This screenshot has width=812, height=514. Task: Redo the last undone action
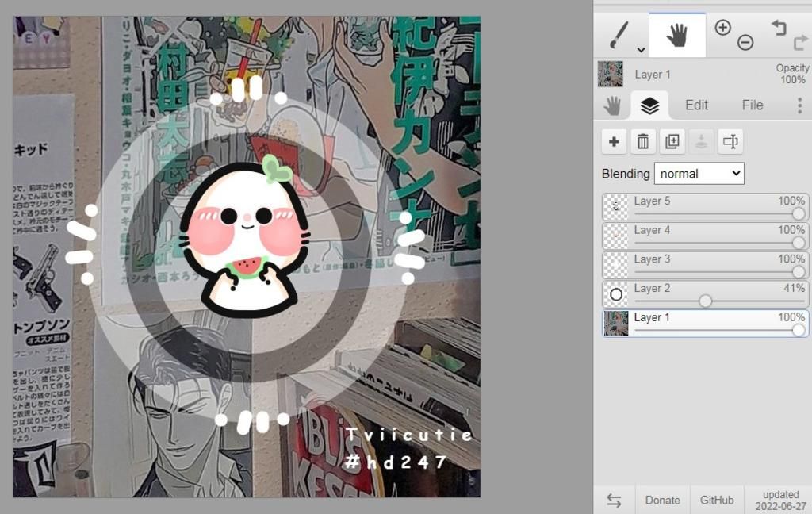coord(801,43)
